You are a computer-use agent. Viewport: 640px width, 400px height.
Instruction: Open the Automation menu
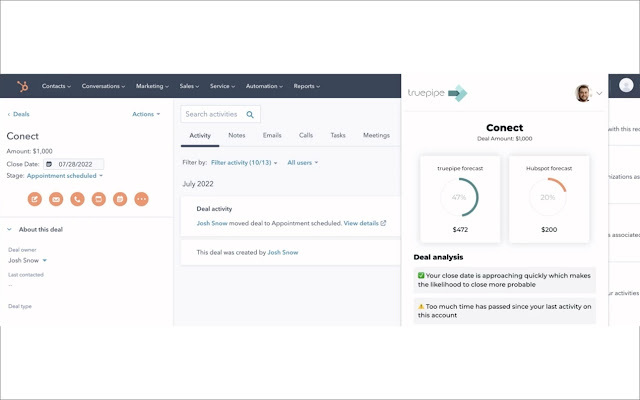tap(264, 86)
